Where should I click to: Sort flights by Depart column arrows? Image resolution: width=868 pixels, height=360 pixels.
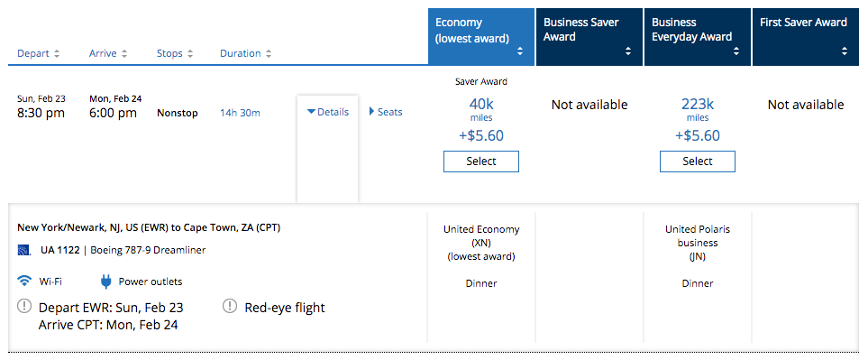[57, 54]
